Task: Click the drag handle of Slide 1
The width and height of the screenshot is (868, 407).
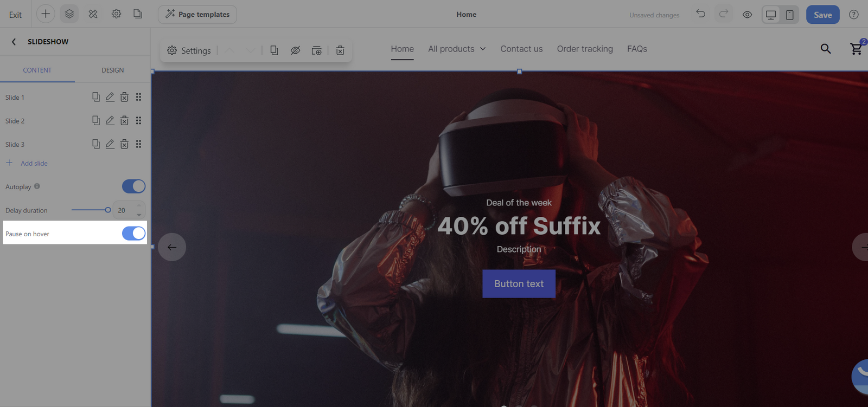Action: point(138,97)
